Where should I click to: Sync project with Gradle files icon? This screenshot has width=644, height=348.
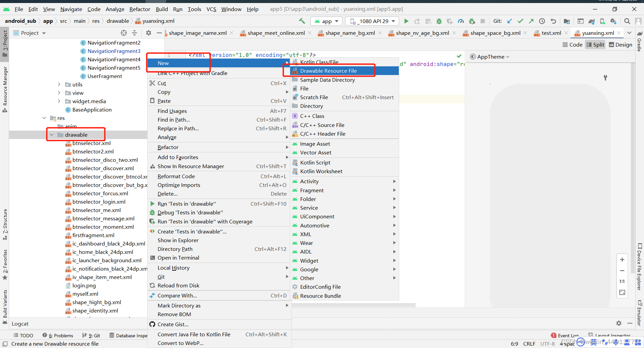coord(592,21)
